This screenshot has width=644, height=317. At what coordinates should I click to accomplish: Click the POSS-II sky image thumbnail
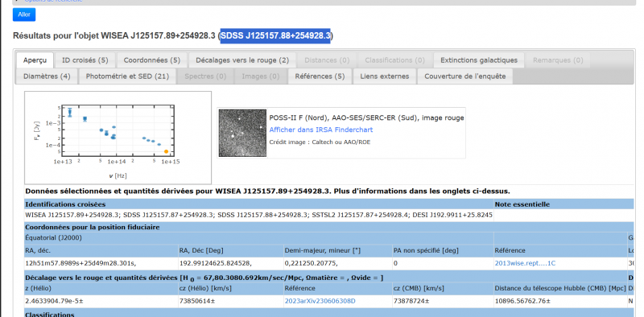[242, 133]
